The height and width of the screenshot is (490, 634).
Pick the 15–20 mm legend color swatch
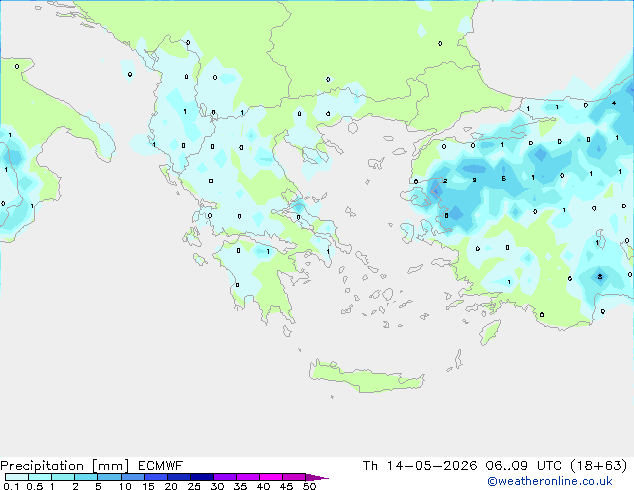click(156, 477)
